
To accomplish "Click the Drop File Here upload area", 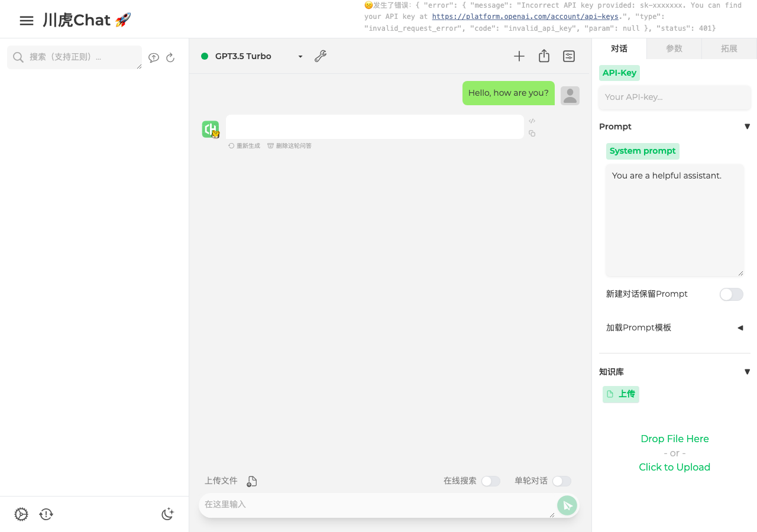I will [675, 453].
